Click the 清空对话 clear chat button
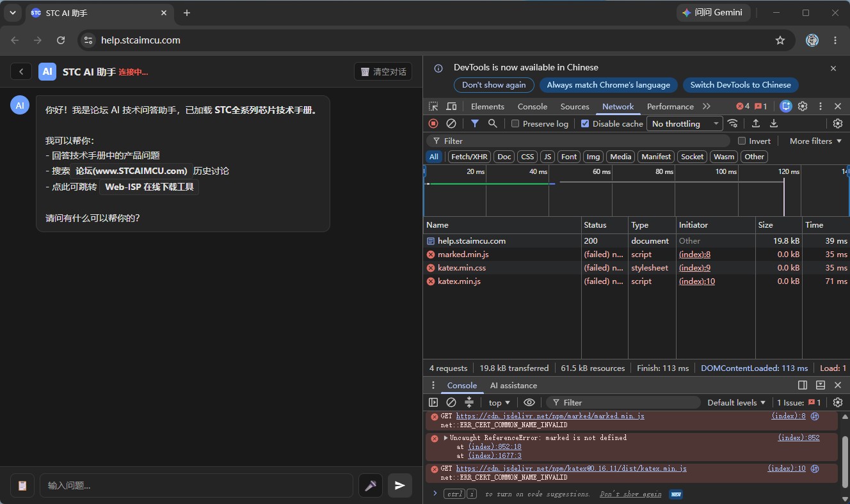Screen dimensions: 850x504 pyautogui.click(x=383, y=72)
